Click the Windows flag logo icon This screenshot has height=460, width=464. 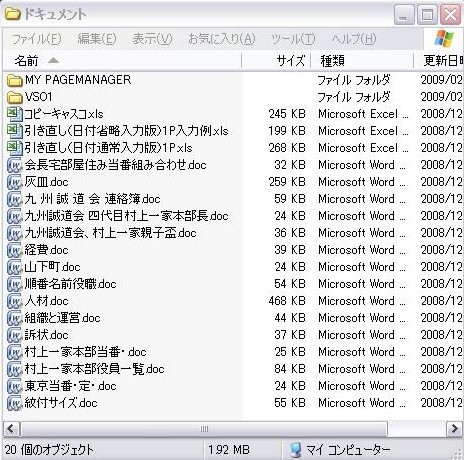pos(444,39)
